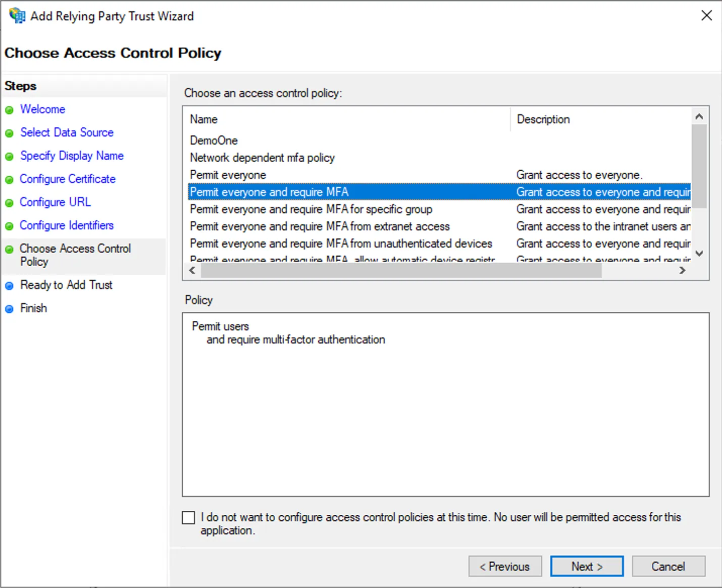Viewport: 722px width, 588px height.
Task: Select the Permit everyone policy
Action: click(228, 175)
